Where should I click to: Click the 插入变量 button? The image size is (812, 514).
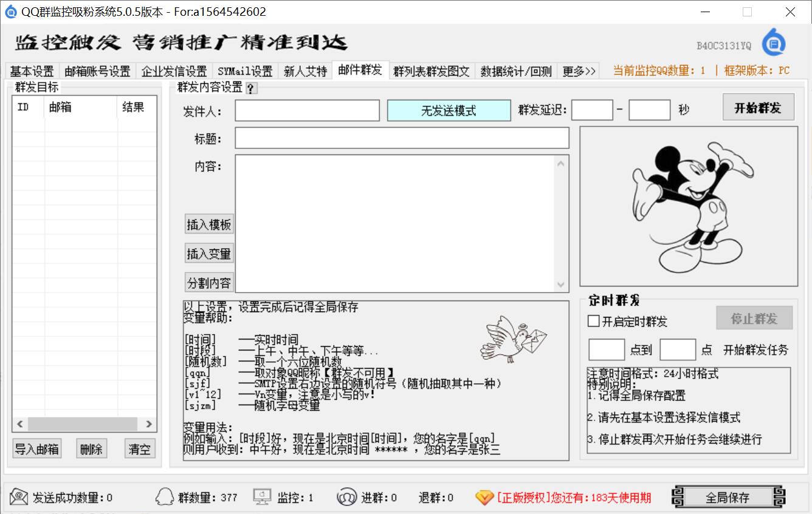208,254
